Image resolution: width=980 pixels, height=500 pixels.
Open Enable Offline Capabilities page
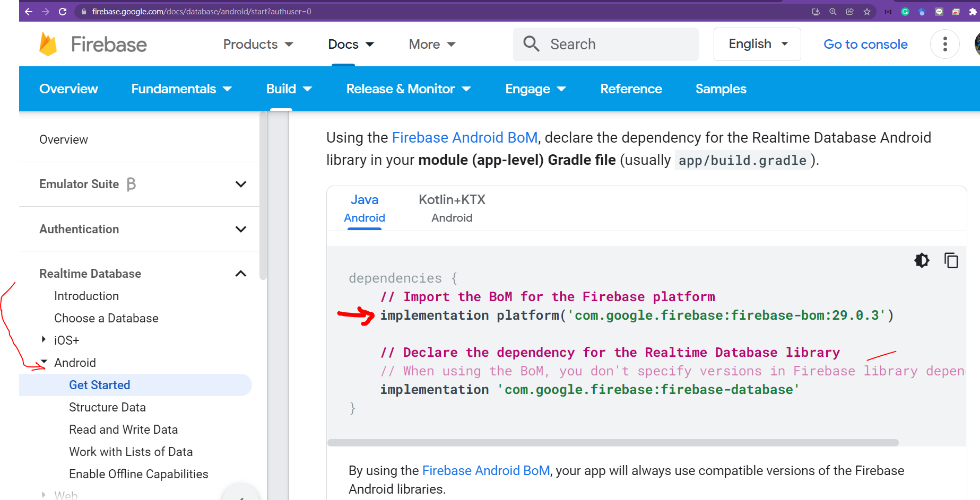138,474
